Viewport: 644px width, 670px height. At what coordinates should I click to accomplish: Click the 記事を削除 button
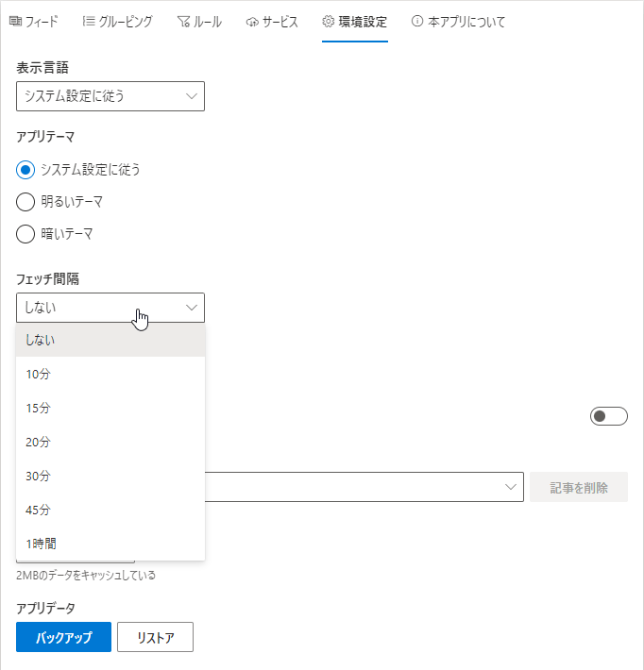(579, 487)
